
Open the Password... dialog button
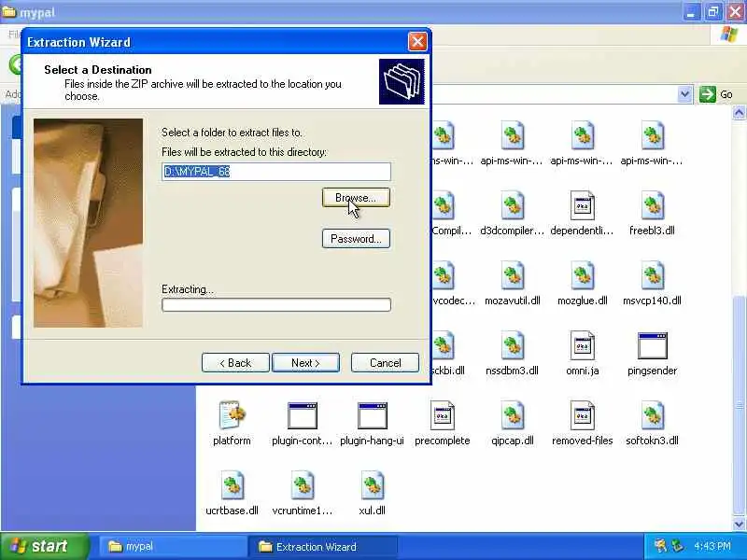tap(356, 239)
